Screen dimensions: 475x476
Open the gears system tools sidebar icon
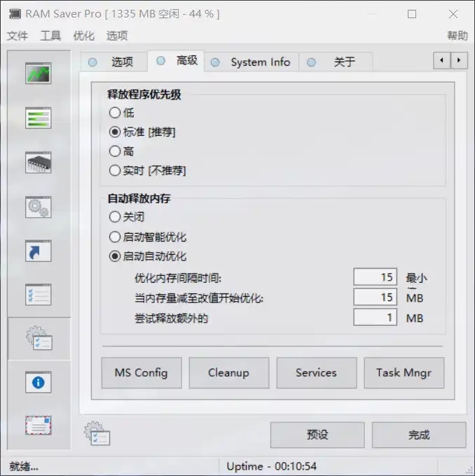pos(39,207)
